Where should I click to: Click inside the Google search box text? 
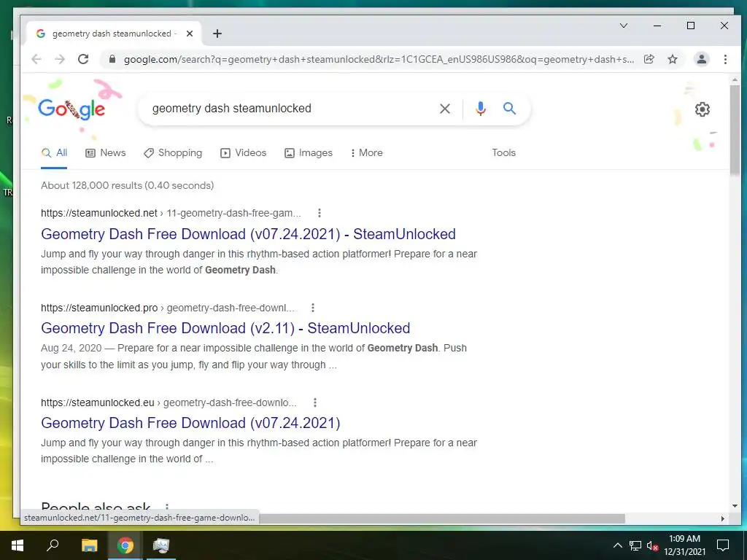pyautogui.click(x=231, y=109)
